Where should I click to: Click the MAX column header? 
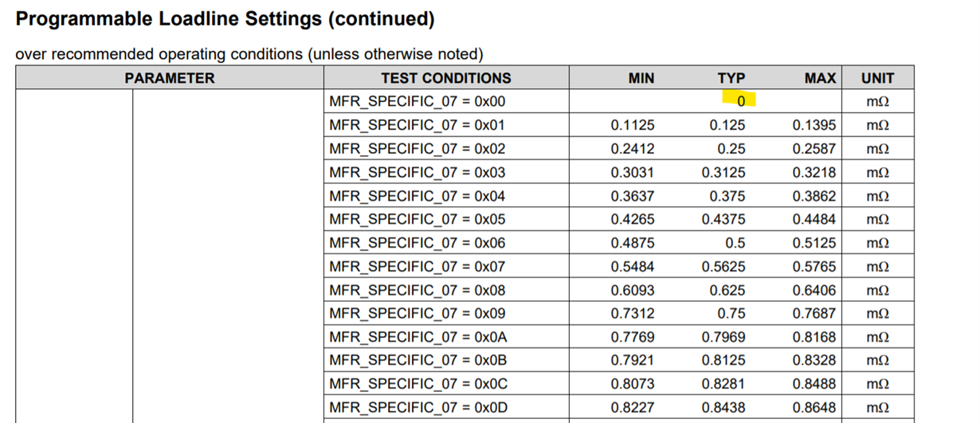click(x=820, y=78)
